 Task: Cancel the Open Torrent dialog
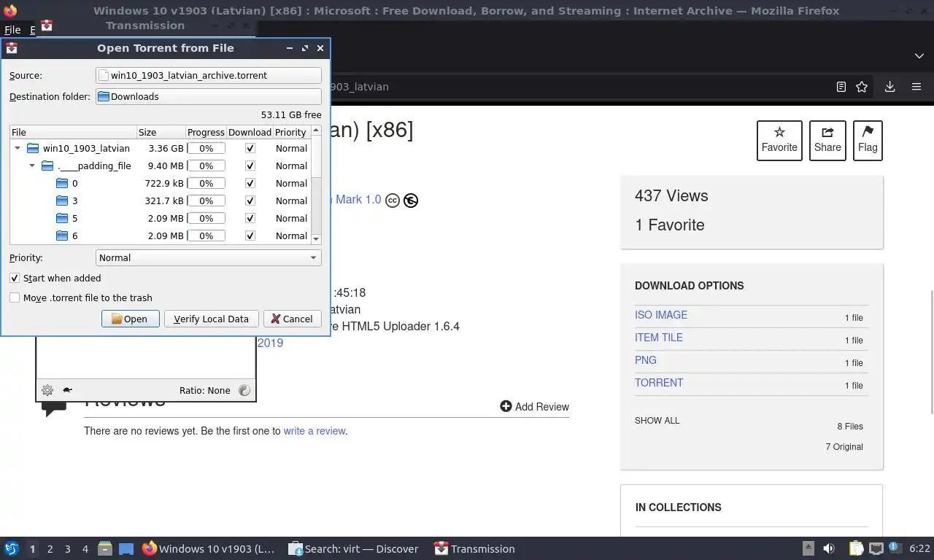292,319
